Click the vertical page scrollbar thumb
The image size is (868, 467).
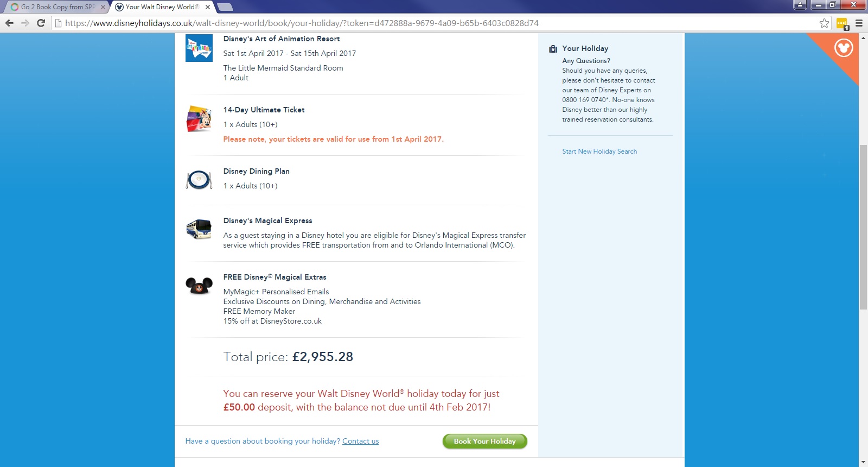pos(863,227)
